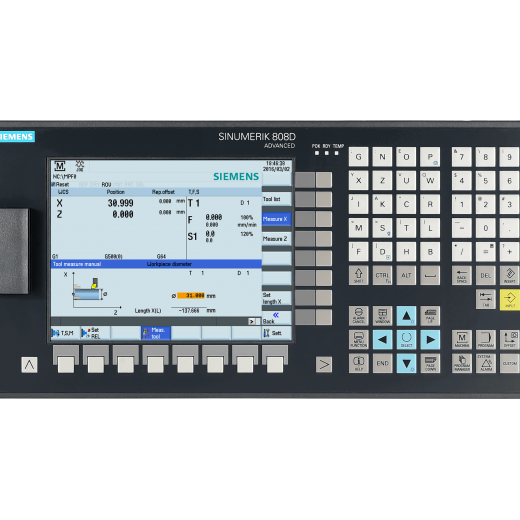Tap the blue cursor right arrow key
Screen dimensions: 520x520
(x=430, y=339)
